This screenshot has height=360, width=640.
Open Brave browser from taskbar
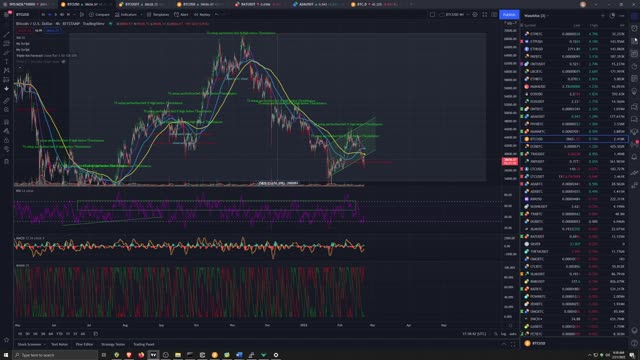[129, 355]
